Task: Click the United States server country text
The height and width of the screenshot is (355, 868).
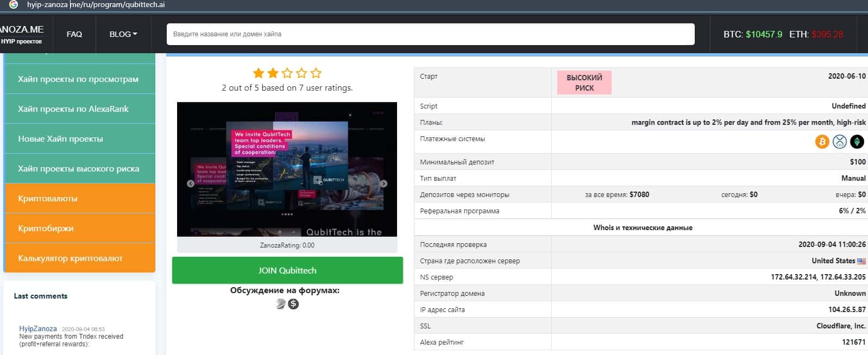Action: pyautogui.click(x=833, y=261)
